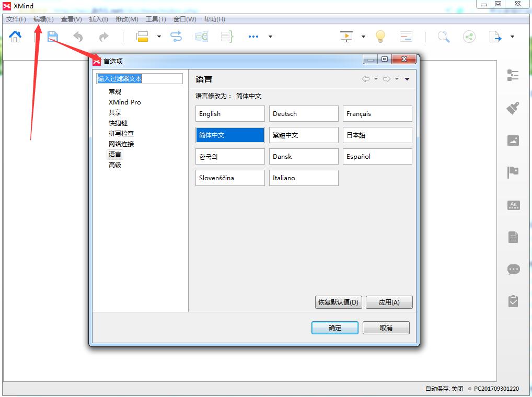Click the Home icon in toolbar
This screenshot has height=397, width=532.
[15, 36]
